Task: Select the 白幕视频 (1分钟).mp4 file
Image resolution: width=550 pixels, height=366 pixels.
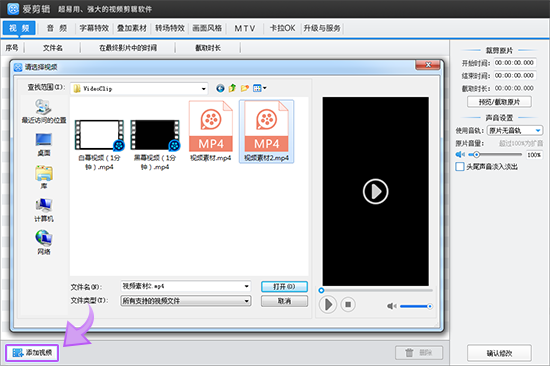Action: click(x=99, y=145)
